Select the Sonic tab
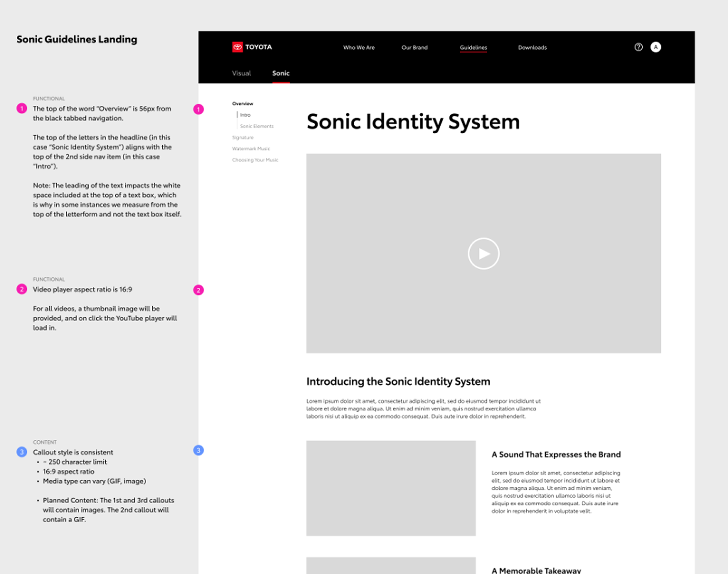This screenshot has height=574, width=728. [281, 73]
